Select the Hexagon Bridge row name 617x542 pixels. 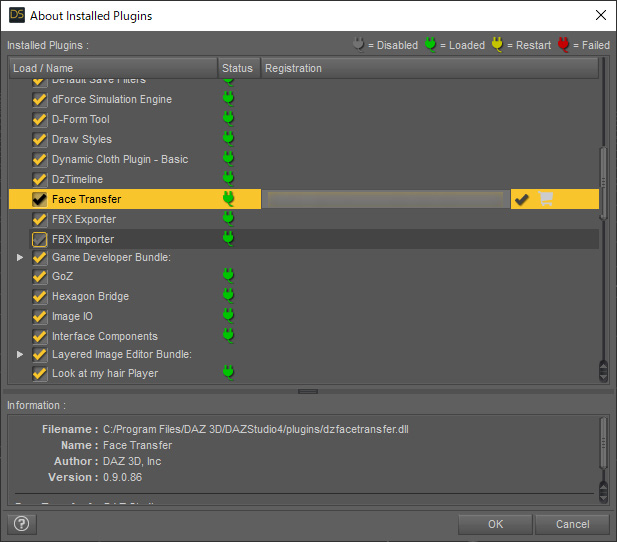pyautogui.click(x=91, y=296)
